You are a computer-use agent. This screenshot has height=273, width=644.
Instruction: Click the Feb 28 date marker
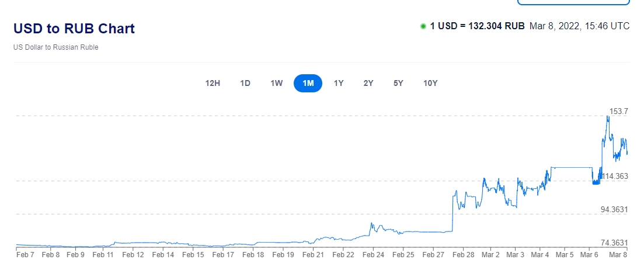[x=463, y=254]
